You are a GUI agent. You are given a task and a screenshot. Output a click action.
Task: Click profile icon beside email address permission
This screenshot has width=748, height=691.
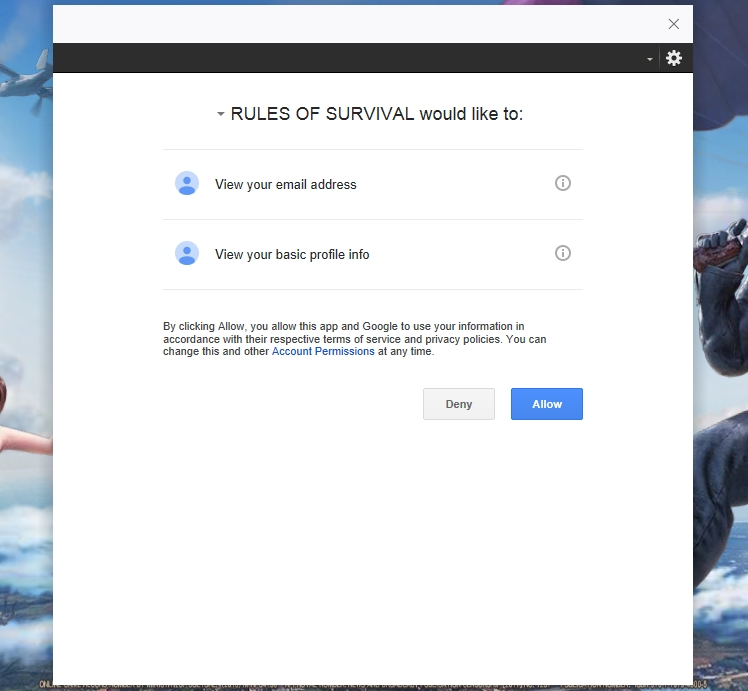[x=187, y=183]
